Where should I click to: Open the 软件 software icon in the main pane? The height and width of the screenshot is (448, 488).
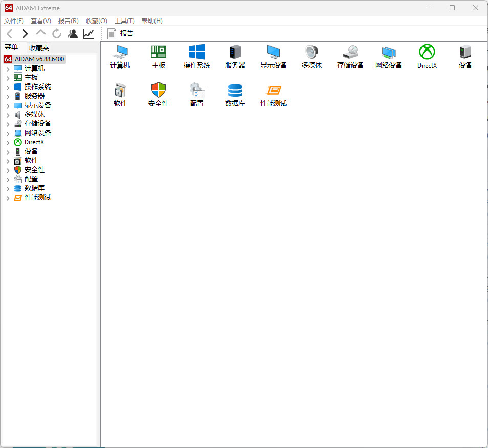point(120,95)
